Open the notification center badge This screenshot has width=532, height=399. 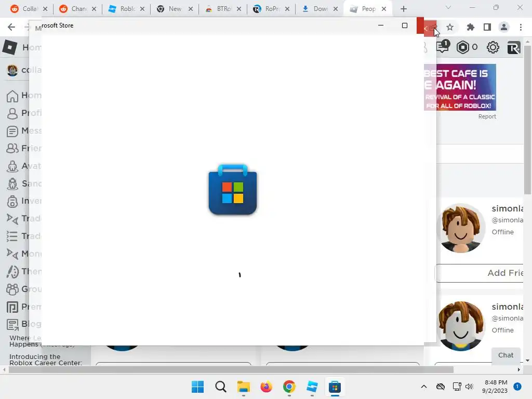(517, 387)
